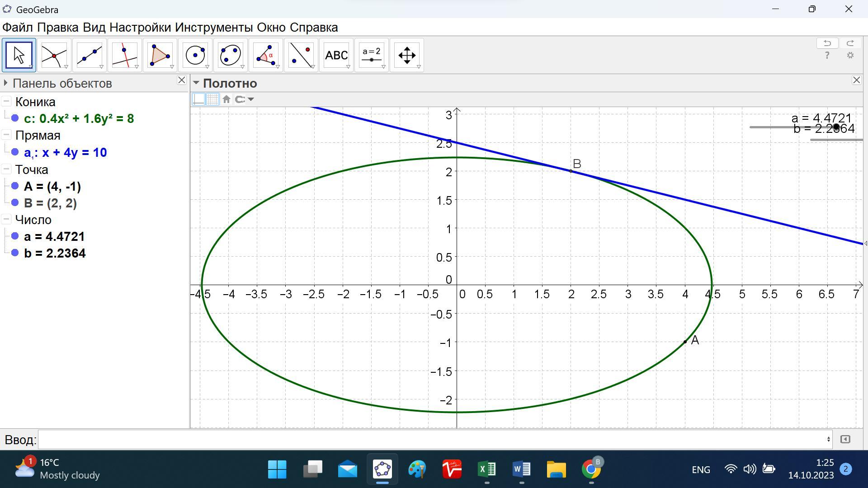Click point A on the ellipse
The height and width of the screenshot is (488, 868).
685,342
